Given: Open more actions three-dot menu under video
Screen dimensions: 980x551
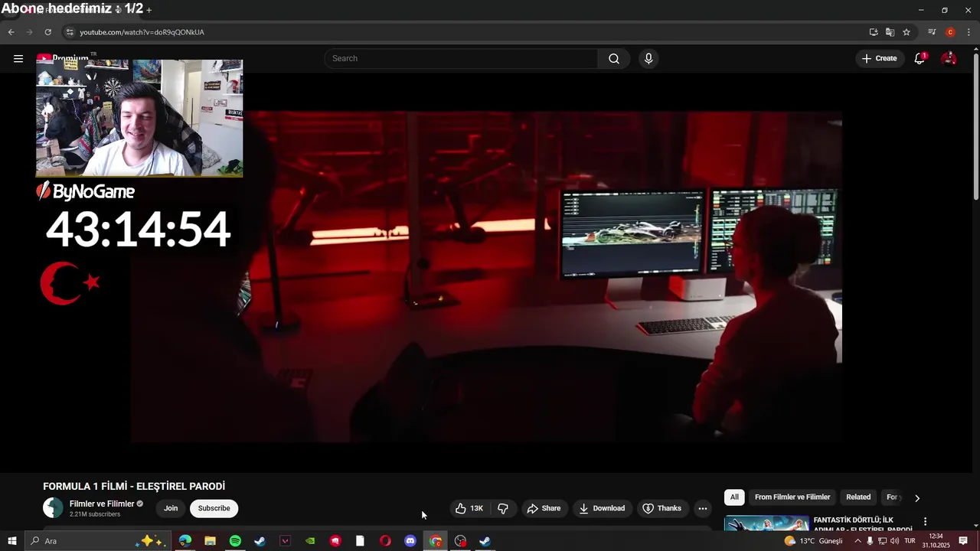Looking at the screenshot, I should coord(703,508).
